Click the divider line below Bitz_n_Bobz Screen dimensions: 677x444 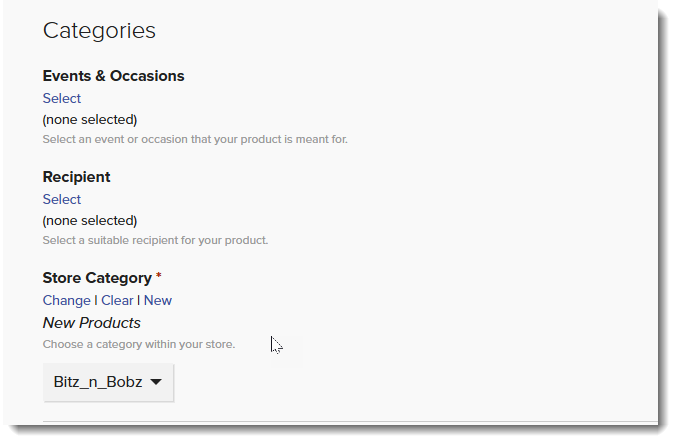pyautogui.click(x=350, y=421)
